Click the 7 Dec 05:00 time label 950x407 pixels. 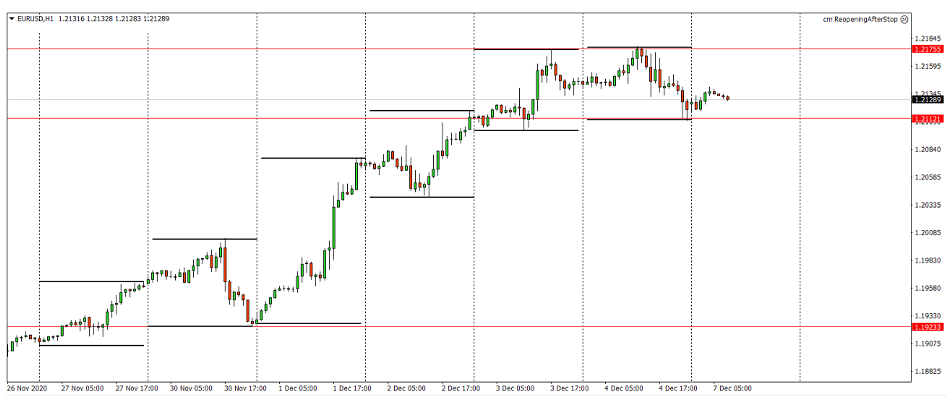pyautogui.click(x=731, y=388)
